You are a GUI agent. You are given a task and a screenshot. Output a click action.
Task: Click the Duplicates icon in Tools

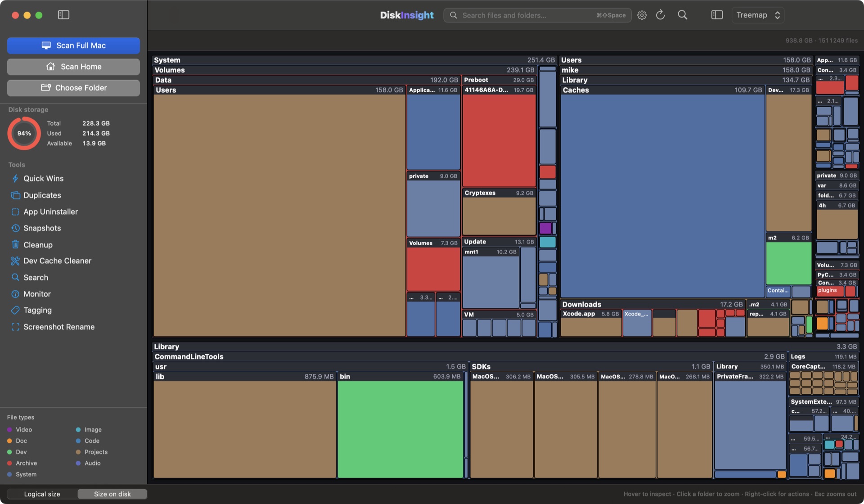tap(15, 195)
